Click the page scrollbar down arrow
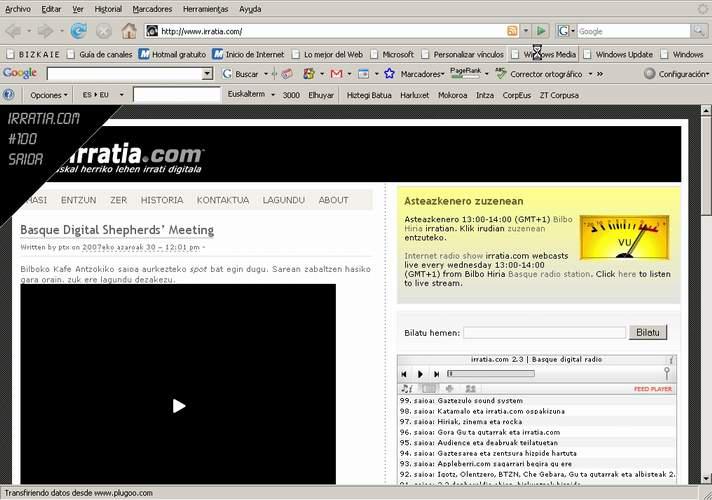The height and width of the screenshot is (500, 712). point(706,478)
